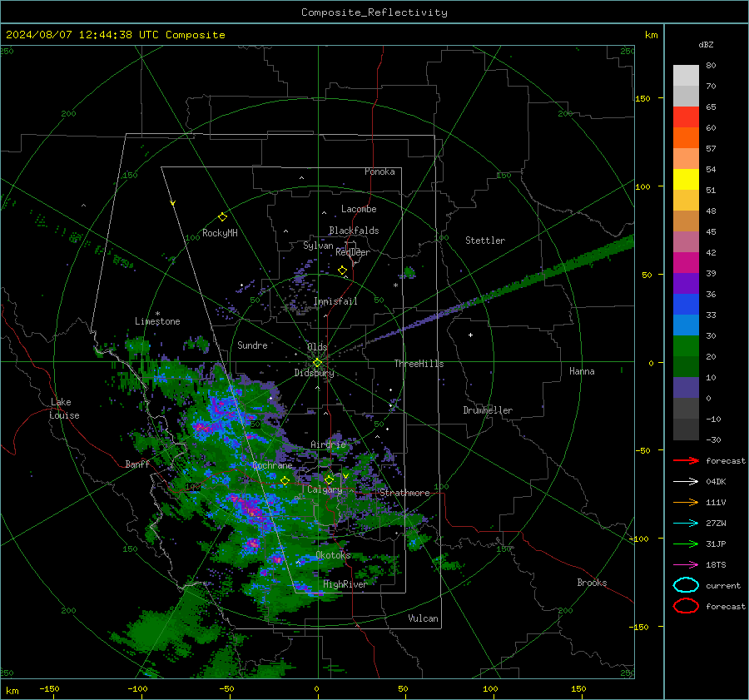Click the magenta swatch above 39
Image resolution: width=749 pixels, height=700 pixels.
click(x=686, y=262)
